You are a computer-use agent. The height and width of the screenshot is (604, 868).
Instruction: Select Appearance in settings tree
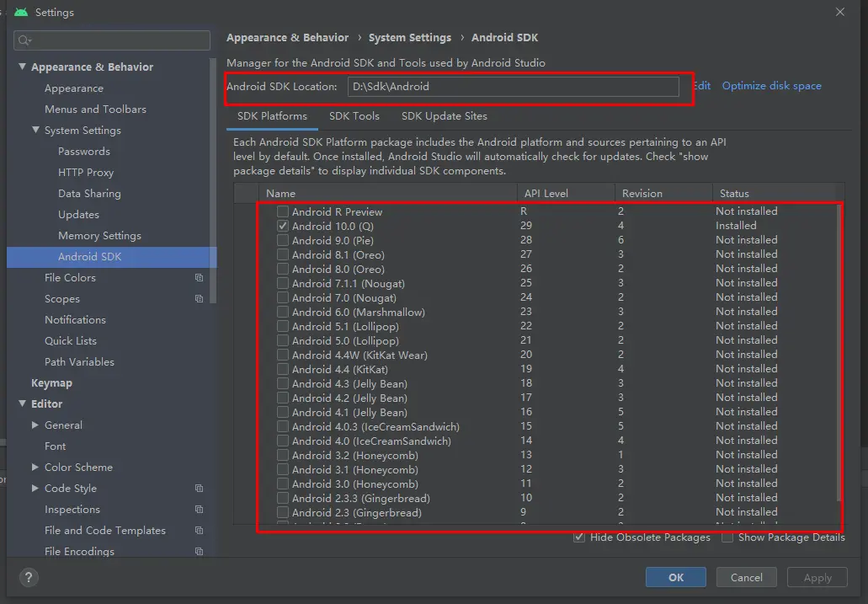(x=74, y=88)
